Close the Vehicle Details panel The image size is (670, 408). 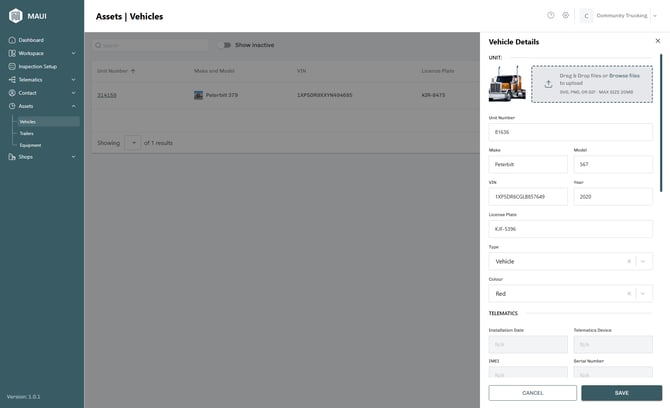(x=657, y=41)
